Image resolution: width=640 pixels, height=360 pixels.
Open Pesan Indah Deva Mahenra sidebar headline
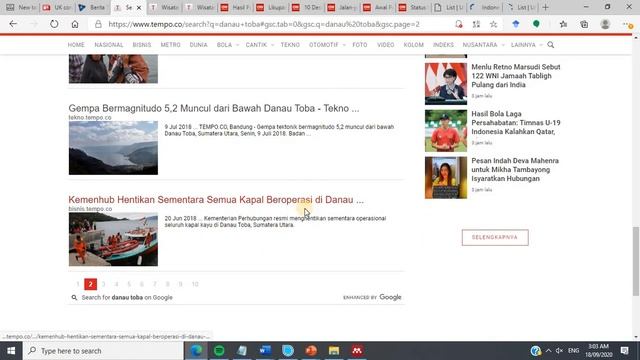pos(515,170)
